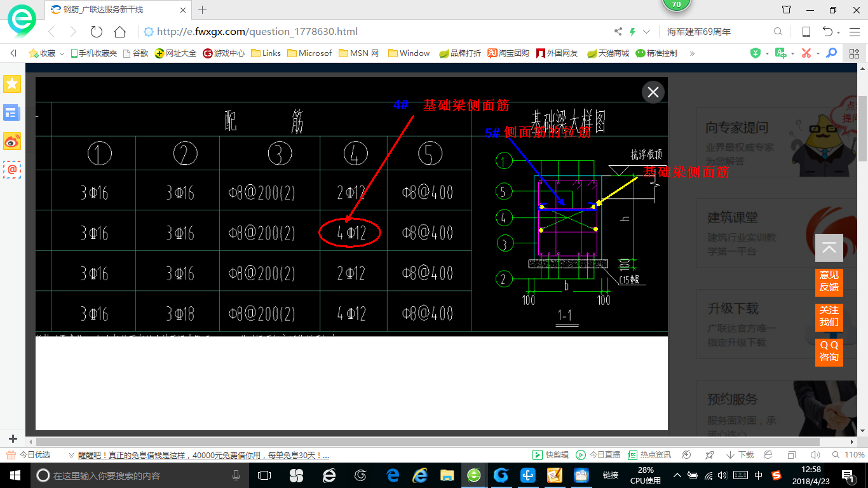The height and width of the screenshot is (488, 868).
Task: Click the green shield yen extension
Action: [x=756, y=53]
